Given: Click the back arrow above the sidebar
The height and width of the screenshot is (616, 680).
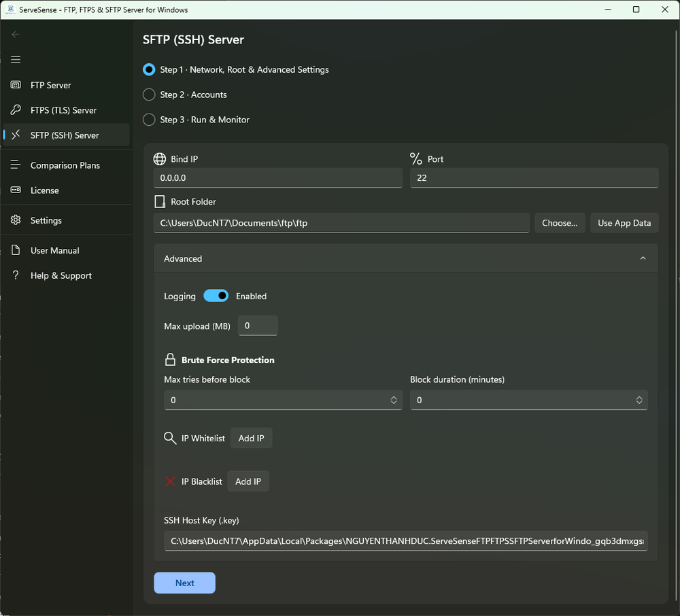Looking at the screenshot, I should 14,34.
